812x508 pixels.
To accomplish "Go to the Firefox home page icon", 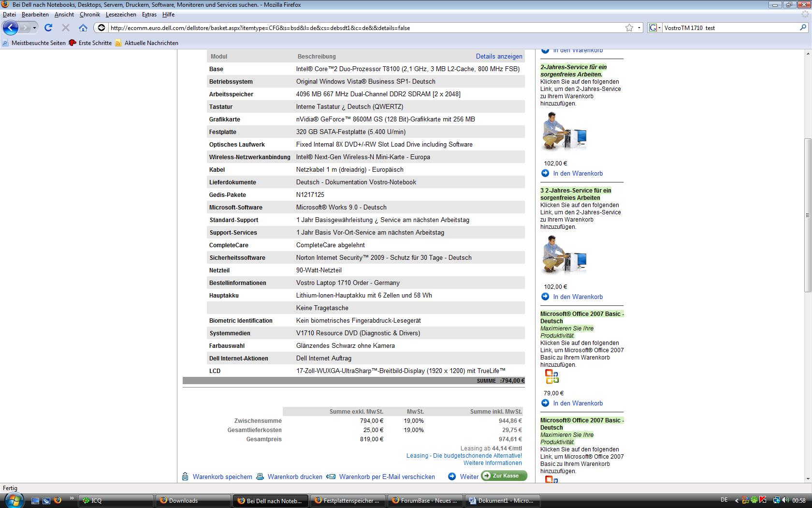I will tap(83, 28).
